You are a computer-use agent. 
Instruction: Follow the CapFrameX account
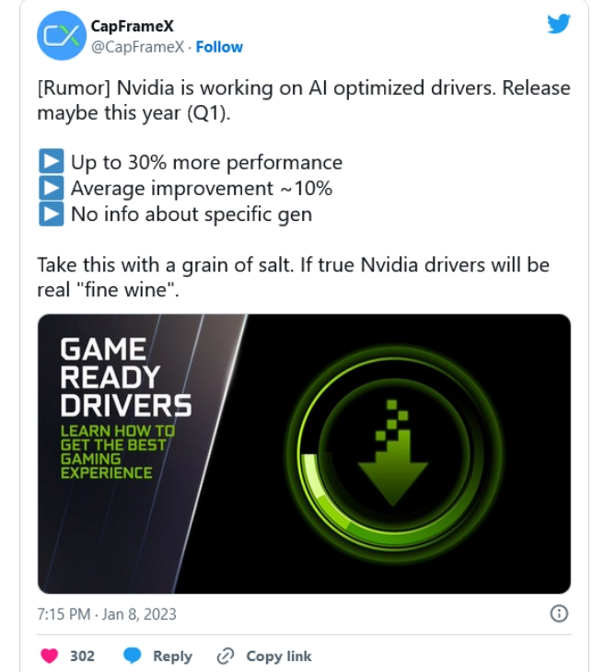[219, 47]
